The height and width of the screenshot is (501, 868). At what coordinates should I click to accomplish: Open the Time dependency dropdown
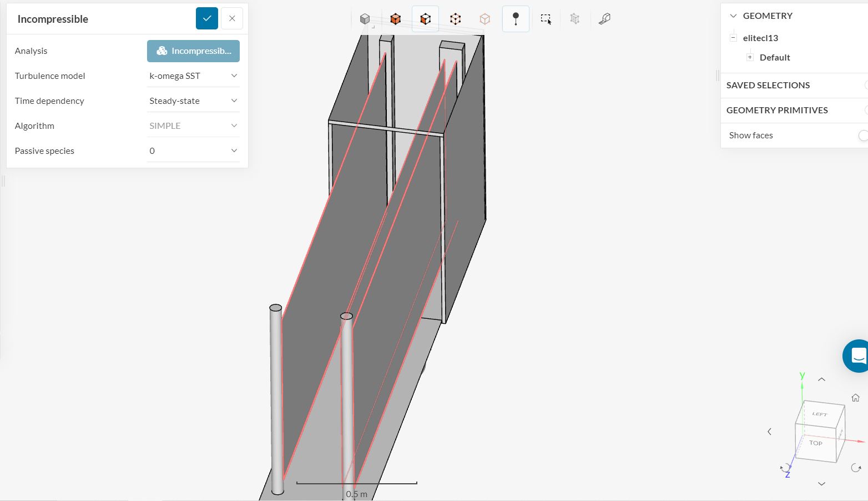[193, 101]
